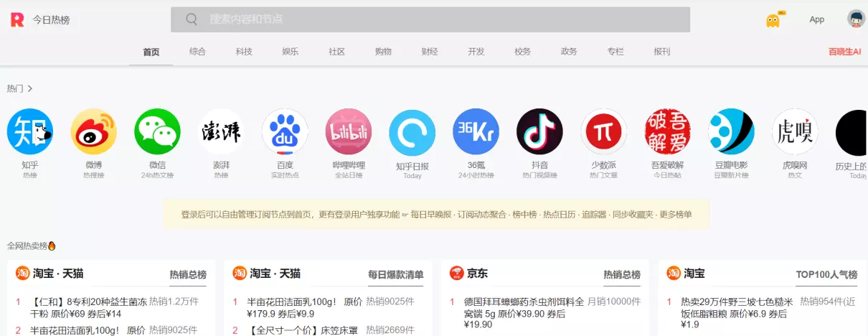
Task: Click the user avatar in the top right
Action: tap(856, 19)
